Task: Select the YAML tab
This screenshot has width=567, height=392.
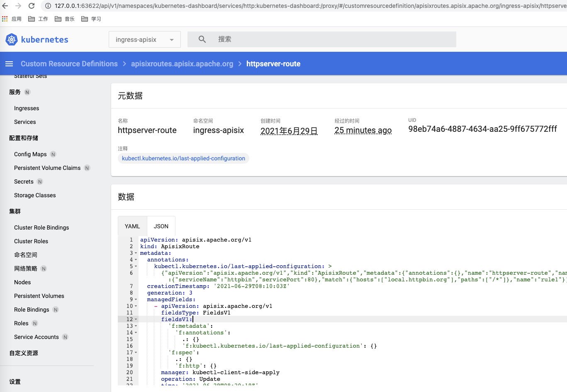Action: click(x=132, y=226)
